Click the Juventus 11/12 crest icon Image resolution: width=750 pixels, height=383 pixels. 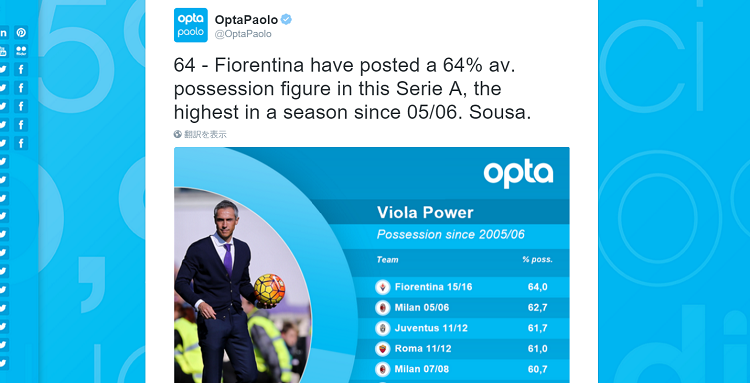click(383, 328)
